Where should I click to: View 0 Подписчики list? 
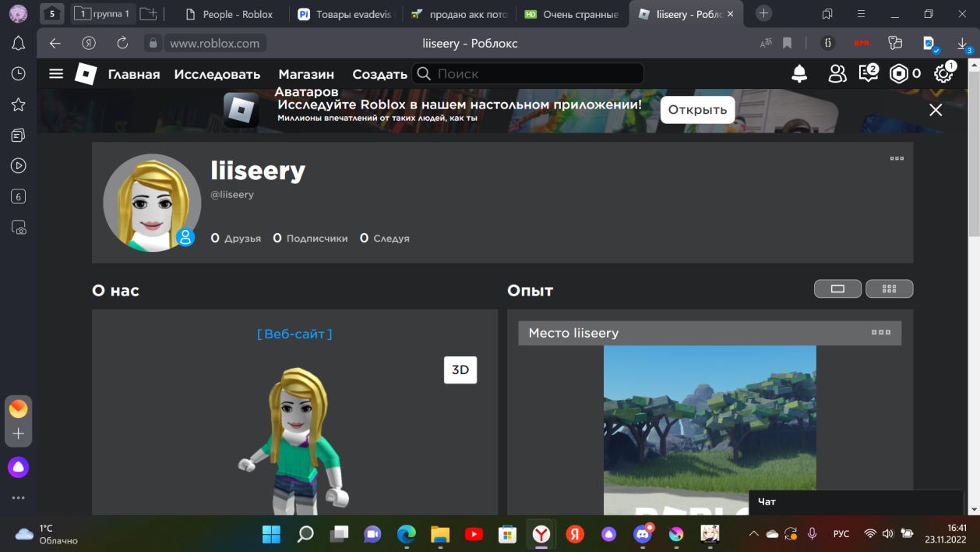pos(310,238)
